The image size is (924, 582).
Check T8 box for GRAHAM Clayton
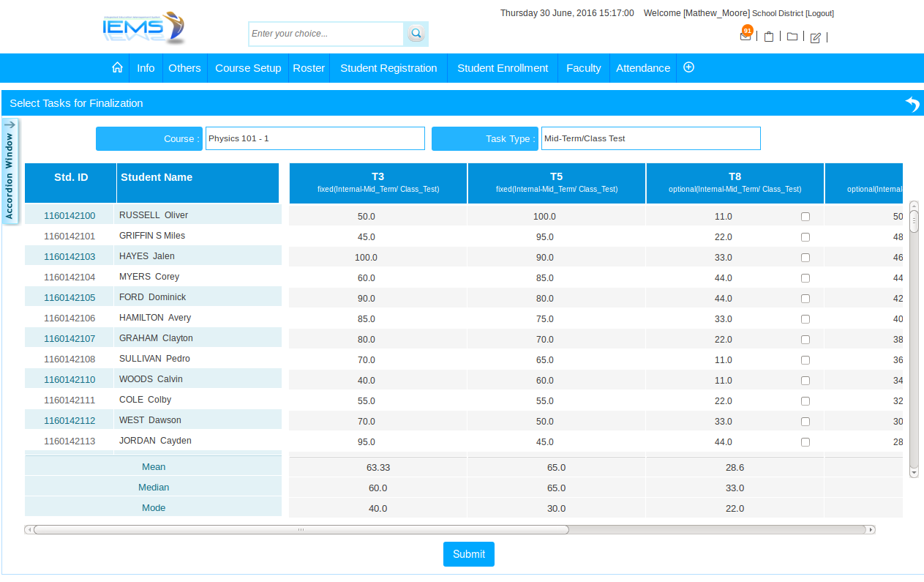(805, 340)
